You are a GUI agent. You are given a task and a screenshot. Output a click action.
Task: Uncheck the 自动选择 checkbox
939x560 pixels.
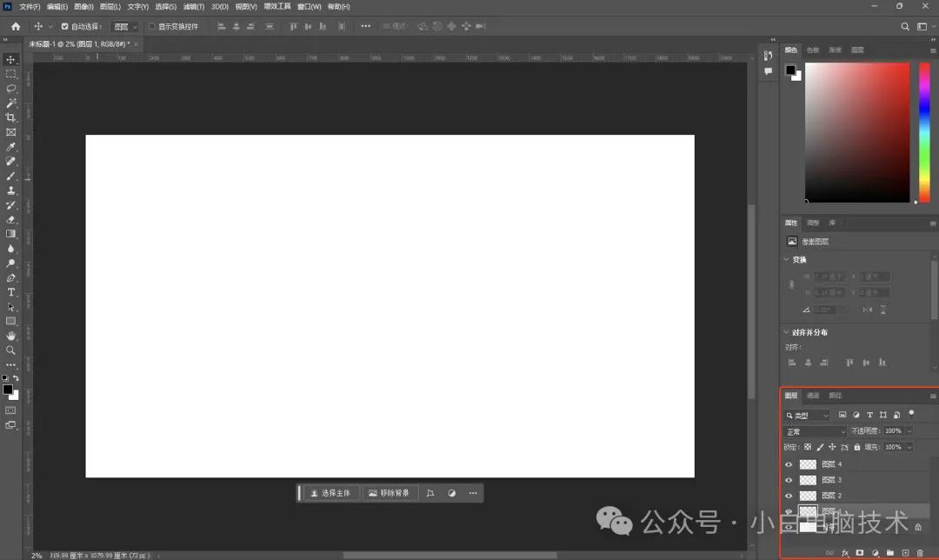[64, 26]
